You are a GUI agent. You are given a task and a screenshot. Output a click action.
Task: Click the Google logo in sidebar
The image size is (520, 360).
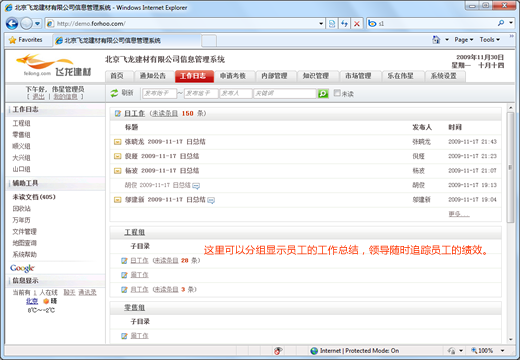(22, 268)
